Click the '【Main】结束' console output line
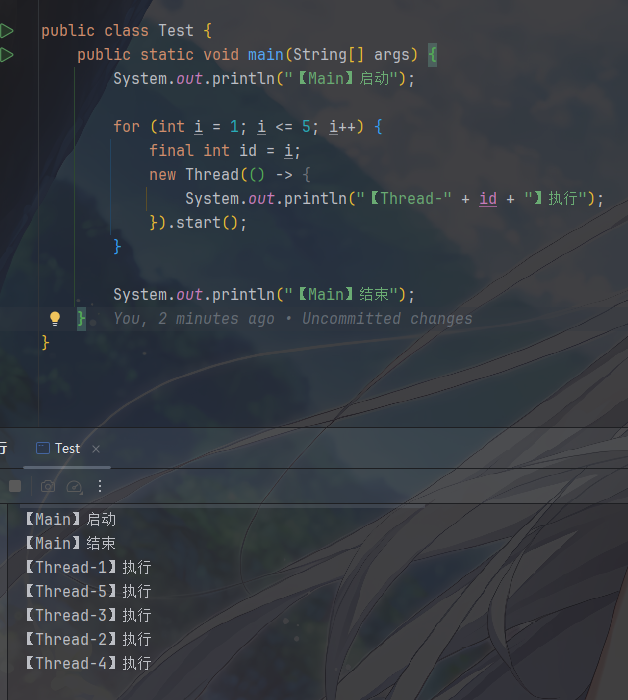Screen dimensions: 628x700 (69, 543)
